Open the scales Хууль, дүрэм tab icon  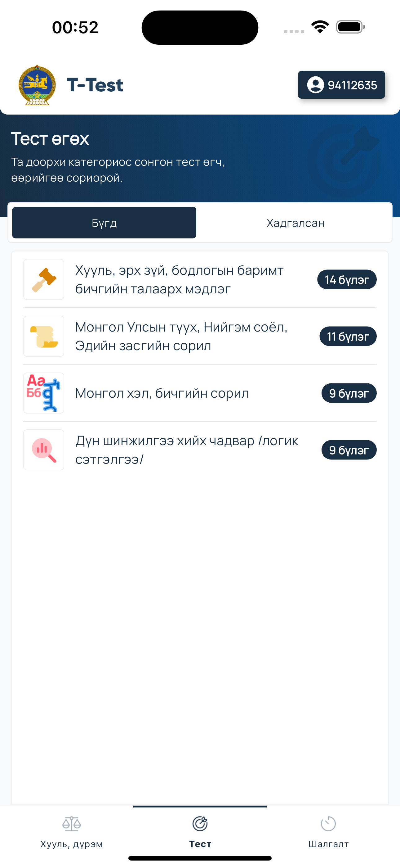pos(71,824)
